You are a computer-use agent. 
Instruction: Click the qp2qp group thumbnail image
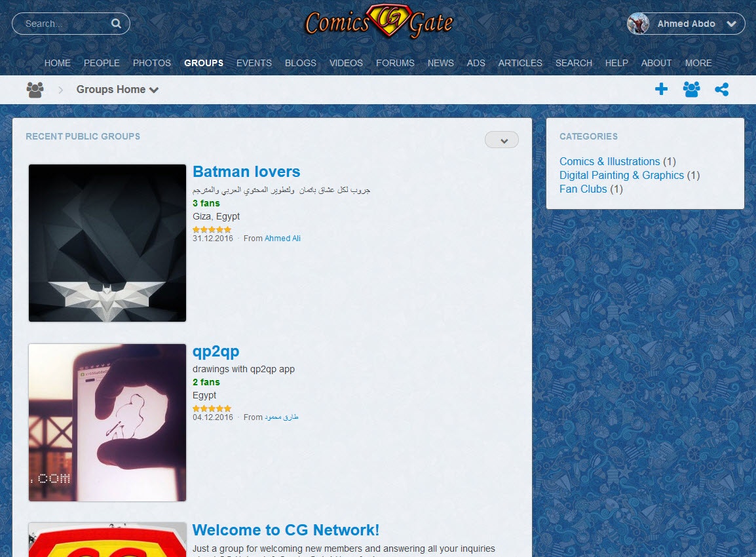click(107, 423)
